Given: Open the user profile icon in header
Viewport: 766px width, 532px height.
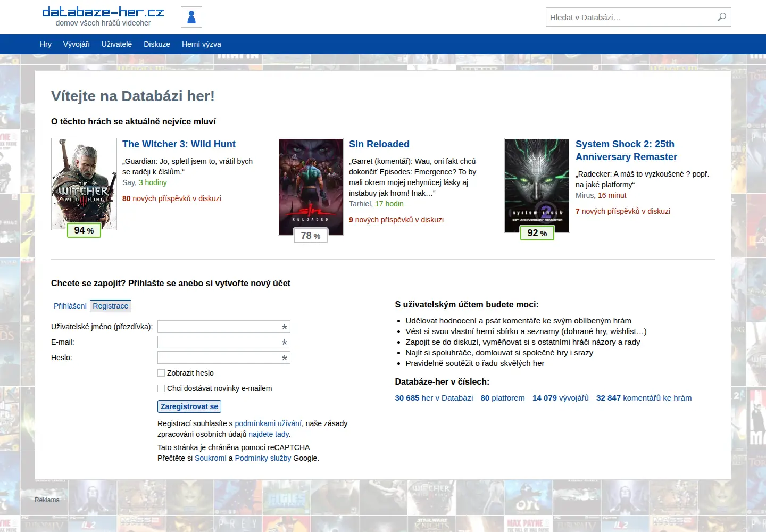Looking at the screenshot, I should pos(191,17).
